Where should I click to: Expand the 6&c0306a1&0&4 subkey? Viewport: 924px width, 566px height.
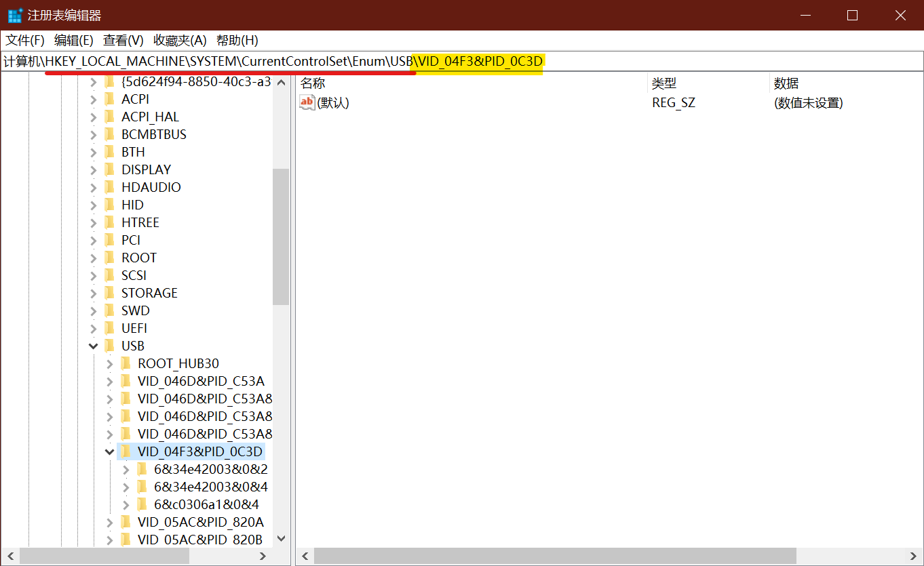click(126, 504)
